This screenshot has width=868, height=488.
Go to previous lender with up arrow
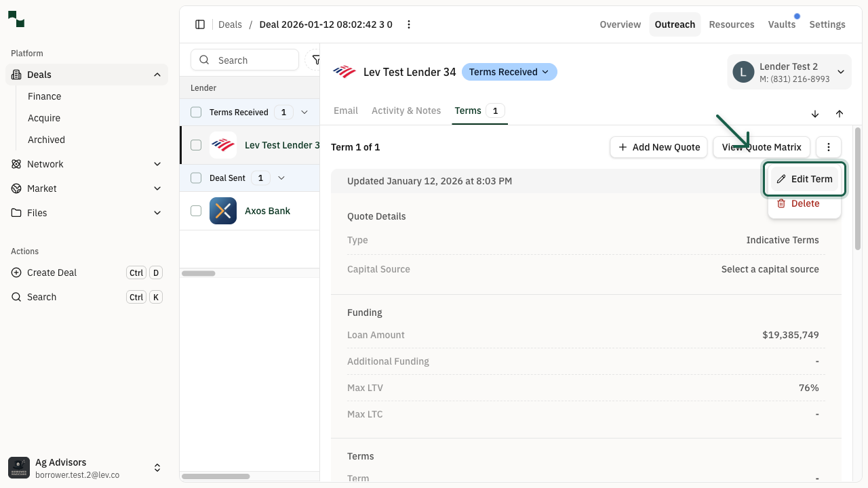click(840, 114)
